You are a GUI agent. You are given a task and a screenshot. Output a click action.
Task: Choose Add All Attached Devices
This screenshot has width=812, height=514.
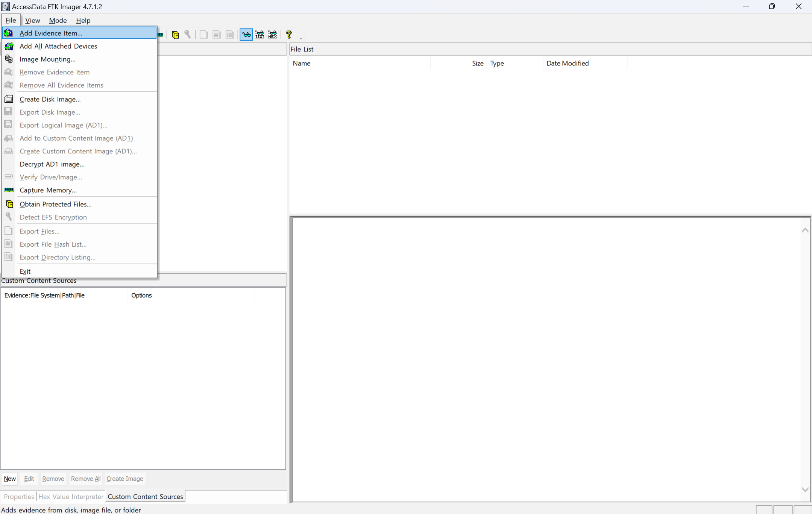point(58,46)
